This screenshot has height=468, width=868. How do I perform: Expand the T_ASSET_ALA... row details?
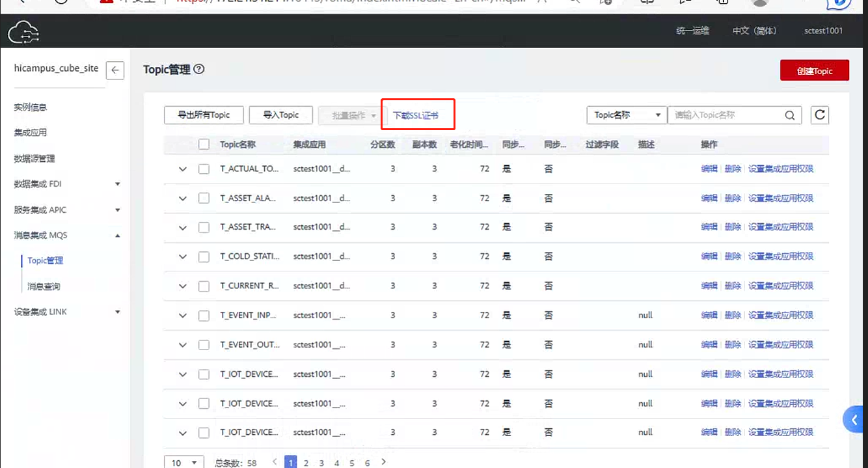pyautogui.click(x=183, y=199)
